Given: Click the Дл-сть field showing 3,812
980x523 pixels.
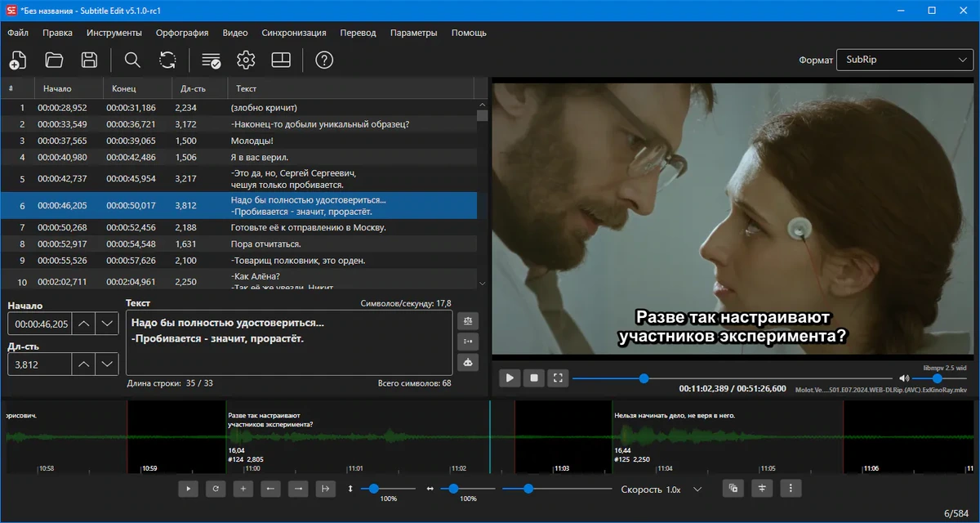Looking at the screenshot, I should coord(39,364).
